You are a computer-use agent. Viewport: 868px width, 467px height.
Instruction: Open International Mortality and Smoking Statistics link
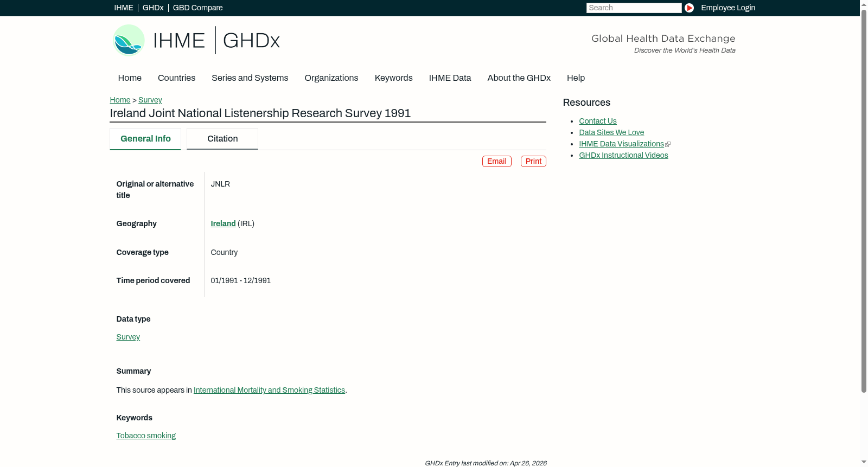[x=269, y=390]
